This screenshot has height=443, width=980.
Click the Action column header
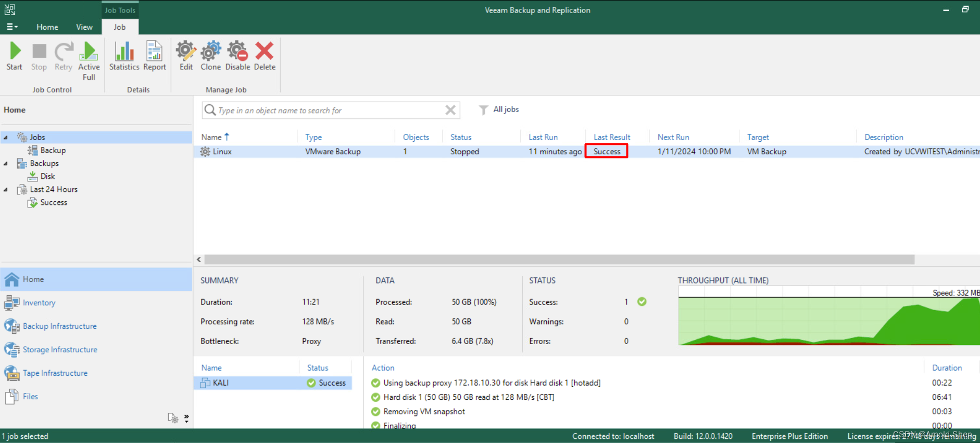383,368
